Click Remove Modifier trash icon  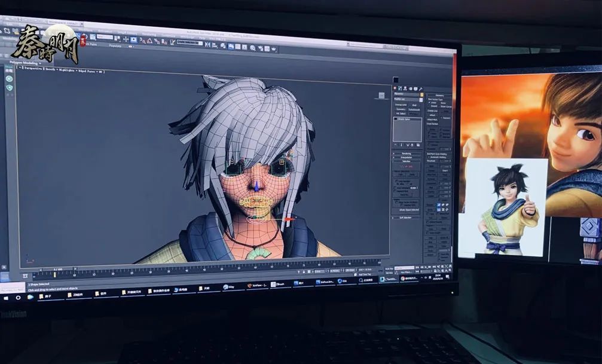(x=412, y=145)
